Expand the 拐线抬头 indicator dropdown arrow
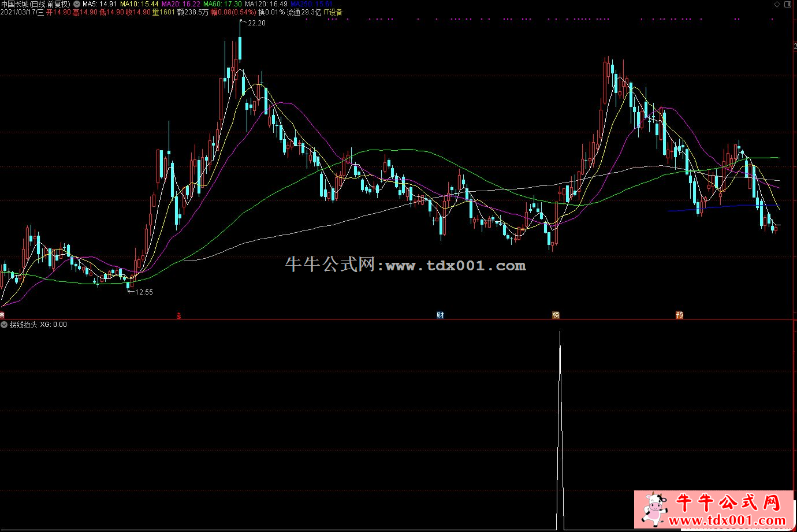 (x=4, y=325)
